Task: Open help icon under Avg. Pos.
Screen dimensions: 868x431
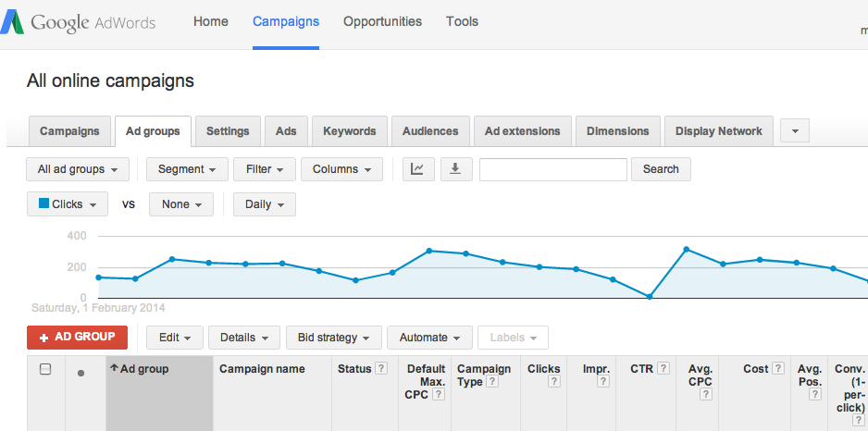Action: click(814, 394)
